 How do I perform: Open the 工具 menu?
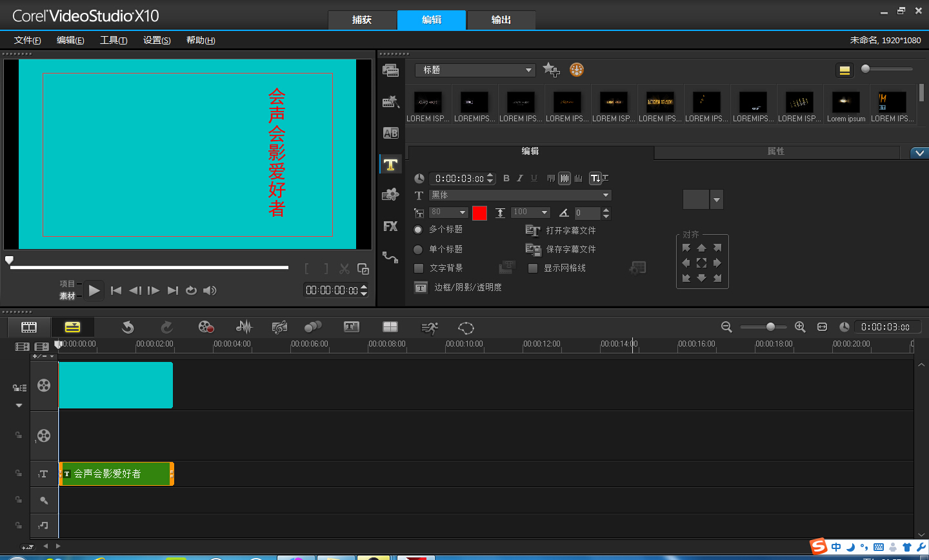[x=114, y=40]
